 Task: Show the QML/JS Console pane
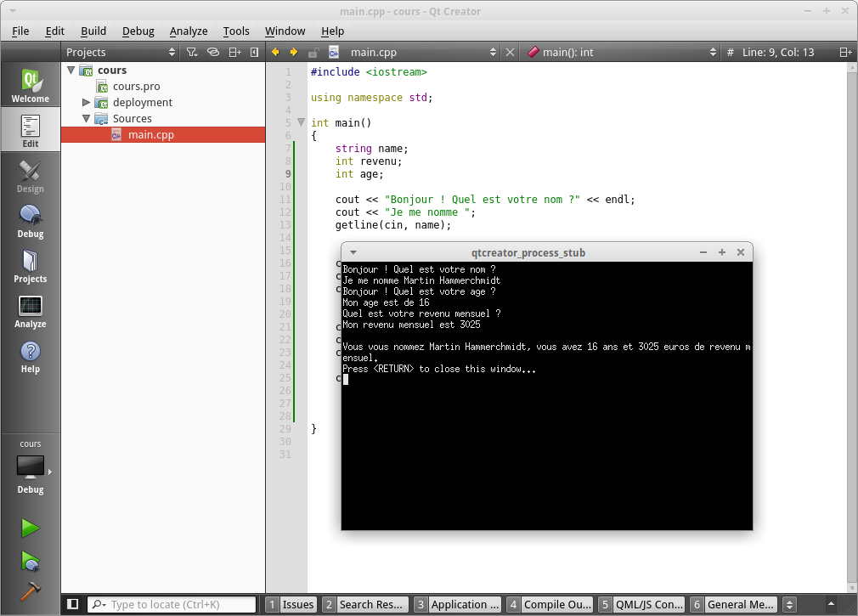[641, 604]
